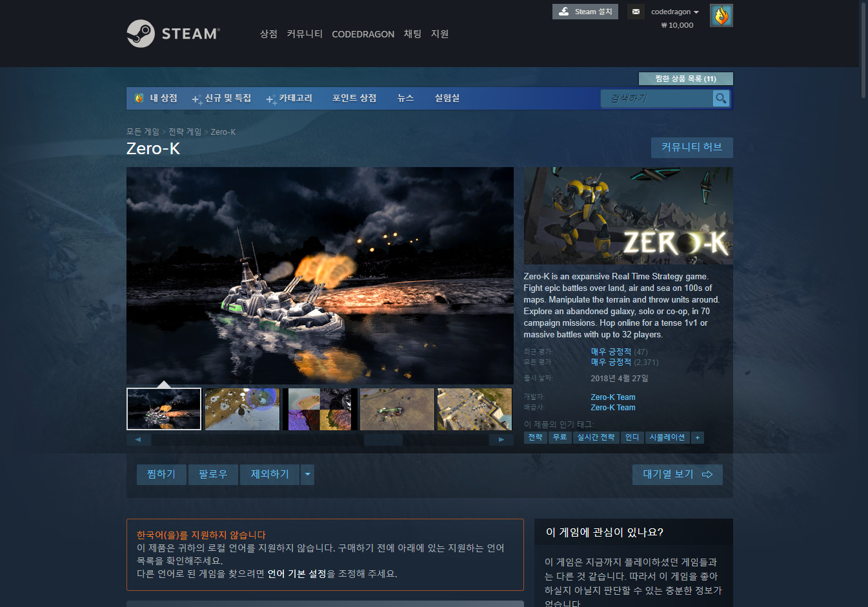Select the fourth desert terrain thumbnail

click(397, 409)
